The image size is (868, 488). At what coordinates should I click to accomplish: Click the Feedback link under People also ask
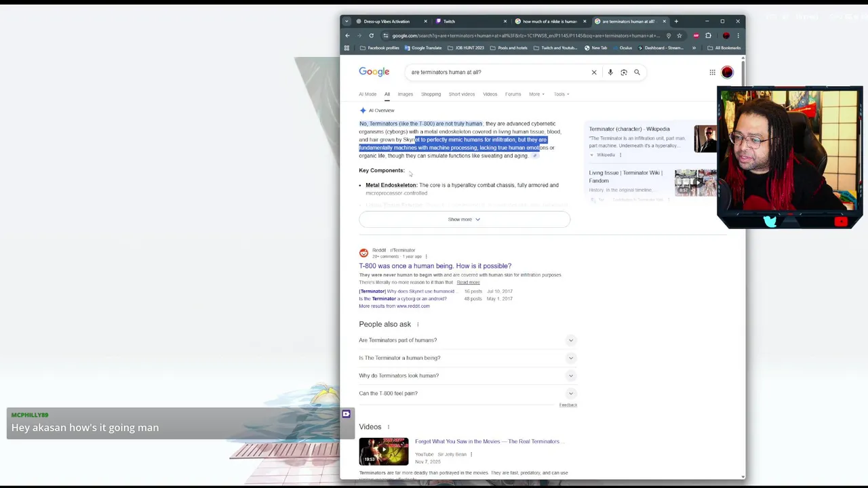tap(568, 405)
